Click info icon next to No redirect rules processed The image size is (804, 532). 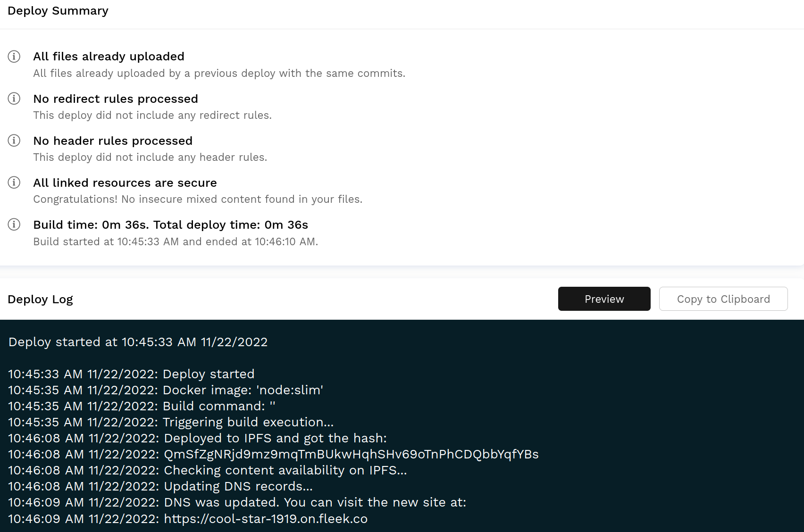point(14,99)
